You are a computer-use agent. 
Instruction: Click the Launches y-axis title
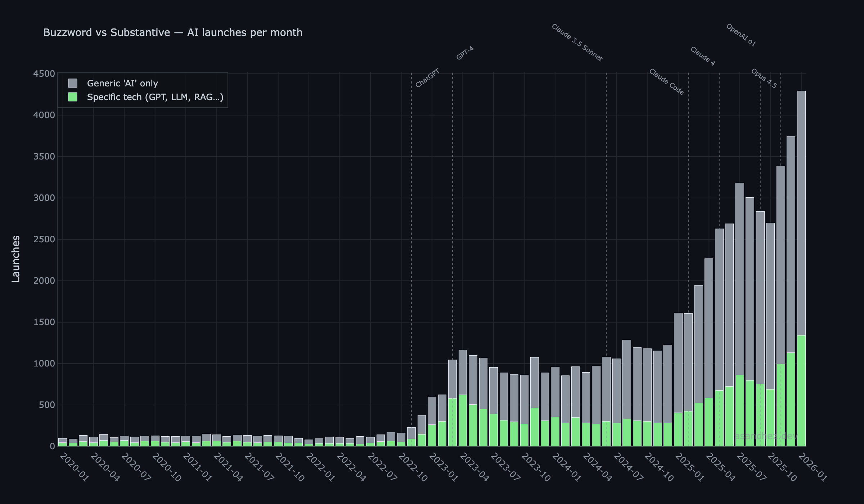[x=16, y=258]
